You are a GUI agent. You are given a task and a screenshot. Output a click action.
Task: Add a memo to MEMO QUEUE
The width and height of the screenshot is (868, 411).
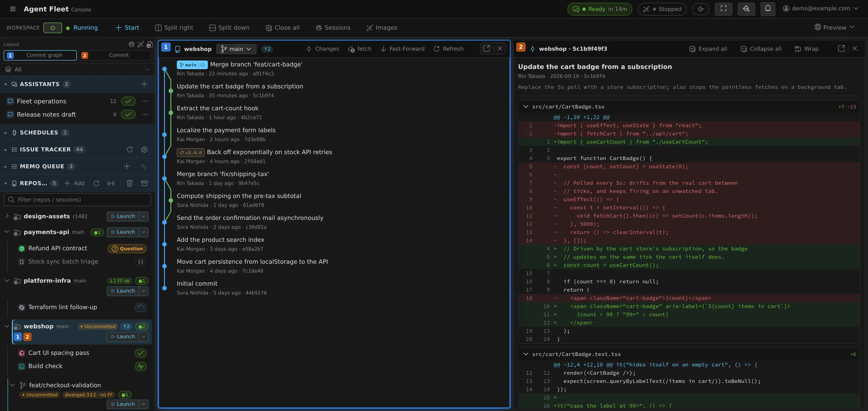pos(127,166)
